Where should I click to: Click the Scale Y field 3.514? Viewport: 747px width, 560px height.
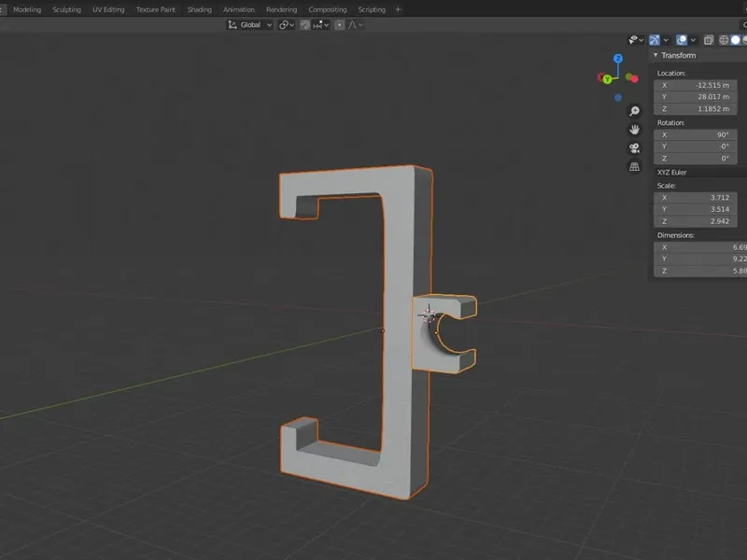click(695, 209)
